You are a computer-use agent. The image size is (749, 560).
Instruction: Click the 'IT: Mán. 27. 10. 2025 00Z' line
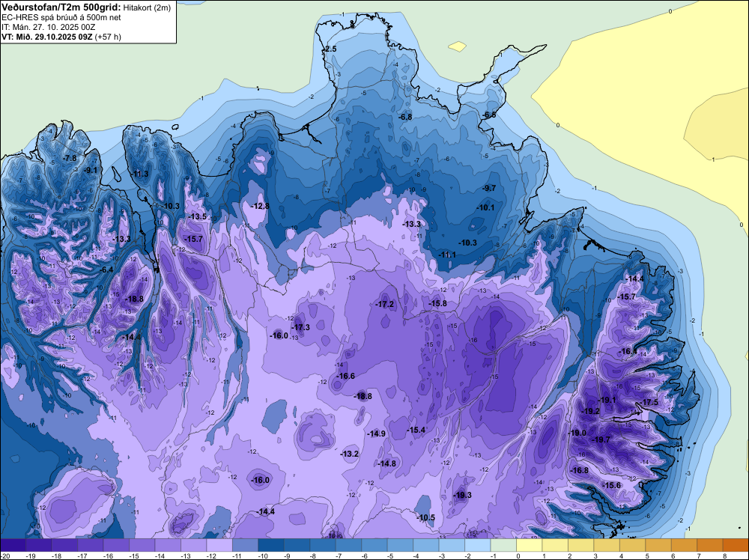point(48,27)
